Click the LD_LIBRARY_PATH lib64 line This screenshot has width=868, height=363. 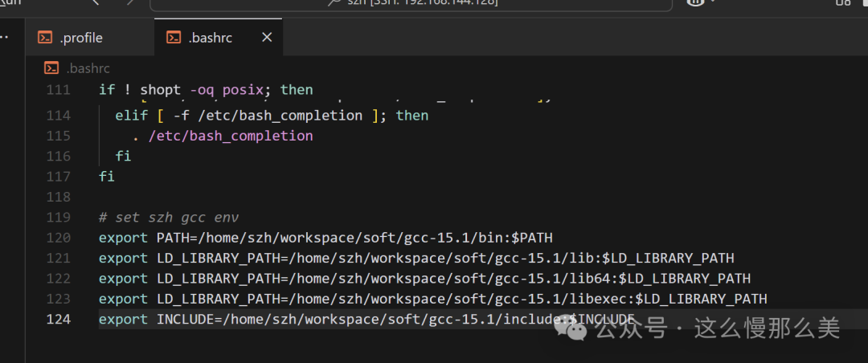[424, 279]
